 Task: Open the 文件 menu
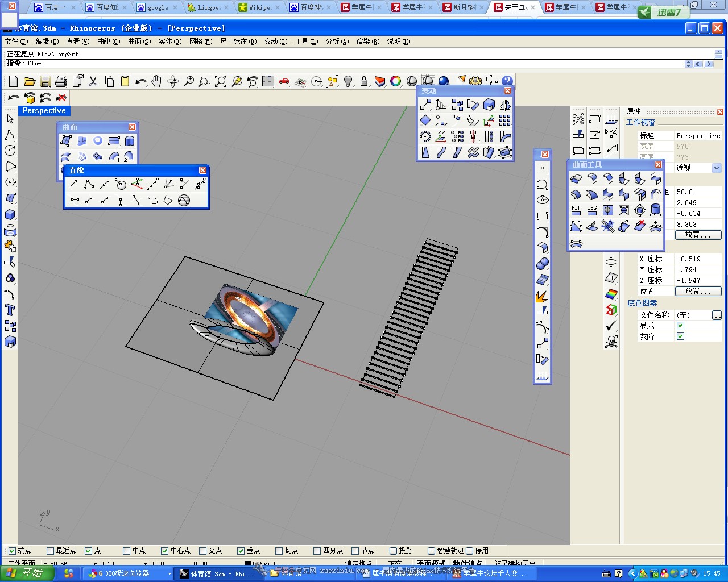(16, 41)
